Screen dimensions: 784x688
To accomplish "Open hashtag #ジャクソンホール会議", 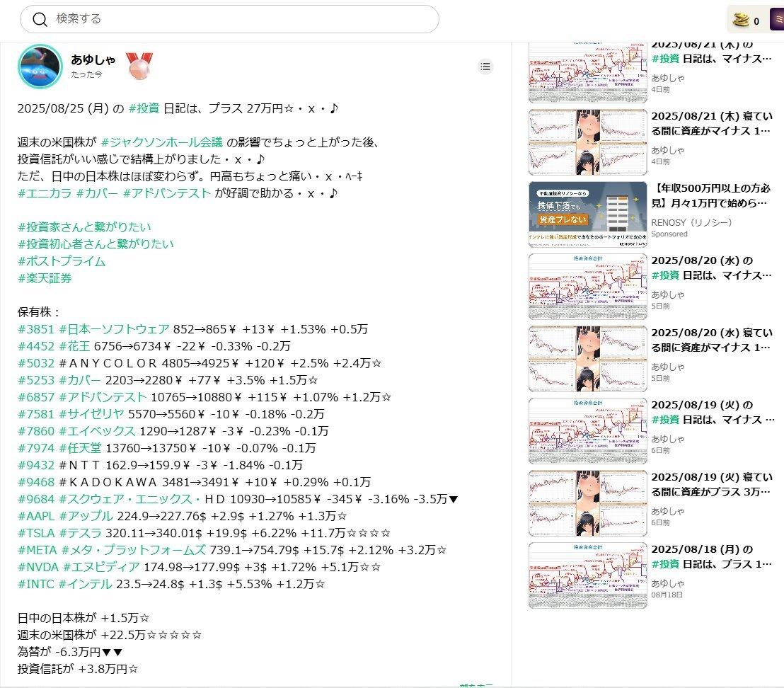I will click(161, 142).
